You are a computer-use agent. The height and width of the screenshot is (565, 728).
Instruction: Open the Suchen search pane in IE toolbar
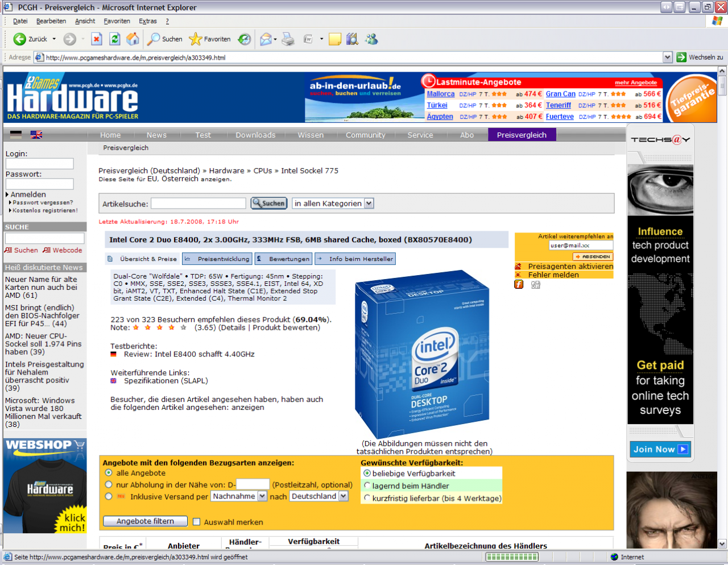click(x=165, y=39)
